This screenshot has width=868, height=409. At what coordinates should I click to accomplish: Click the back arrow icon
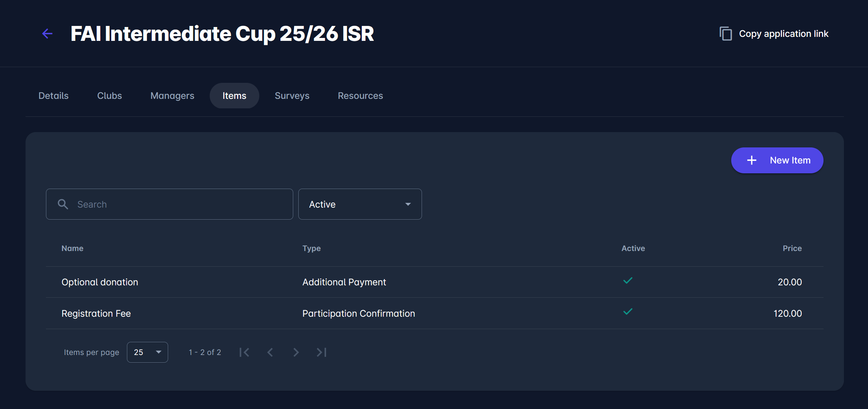pyautogui.click(x=47, y=34)
